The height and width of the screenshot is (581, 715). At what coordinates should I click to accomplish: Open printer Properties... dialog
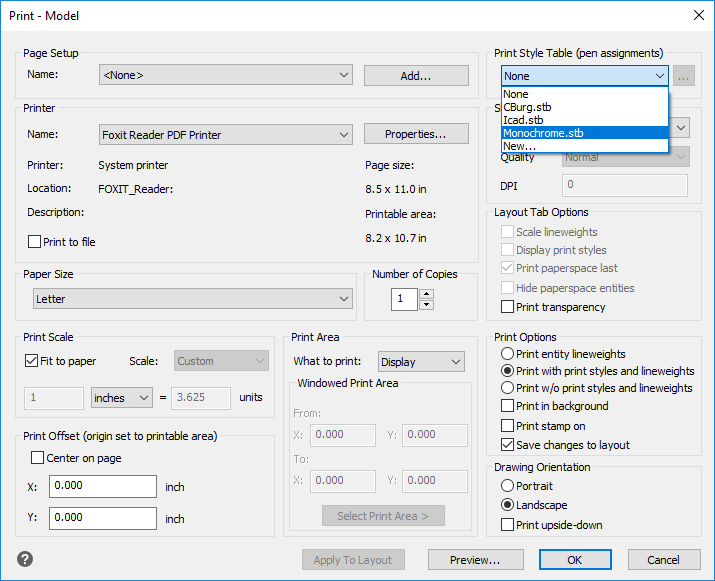point(415,134)
